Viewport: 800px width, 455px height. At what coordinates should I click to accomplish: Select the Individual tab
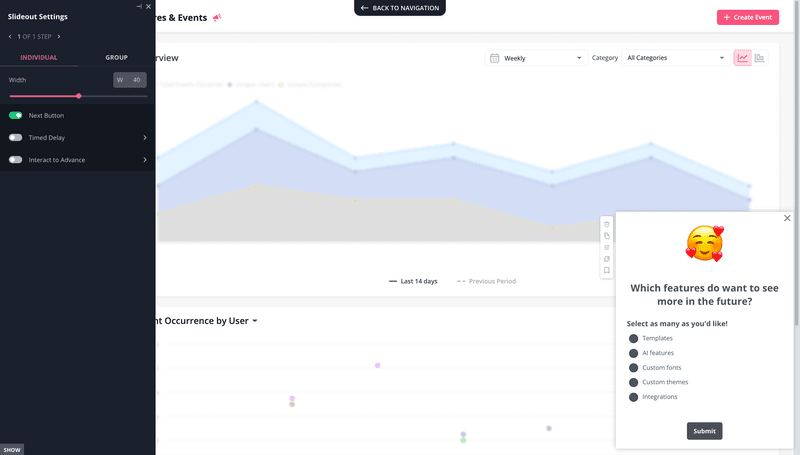[x=39, y=58]
